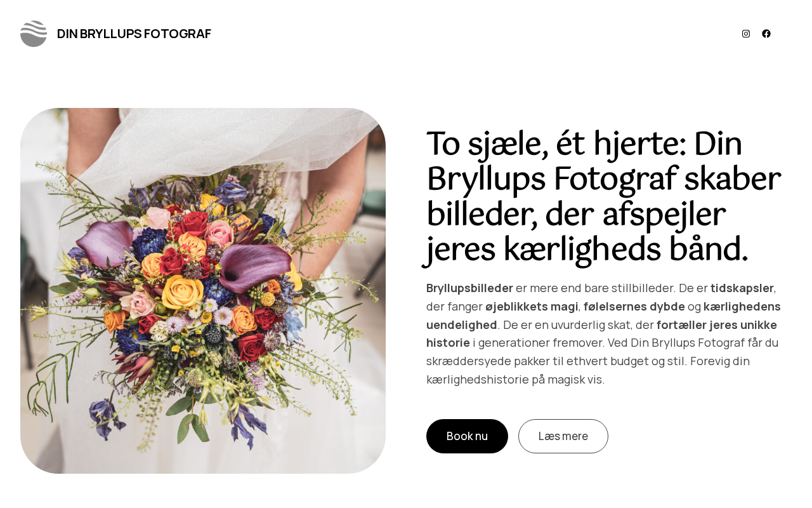Click "Fotograf skaber" in the headline
This screenshot has width=812, height=508.
click(x=667, y=179)
